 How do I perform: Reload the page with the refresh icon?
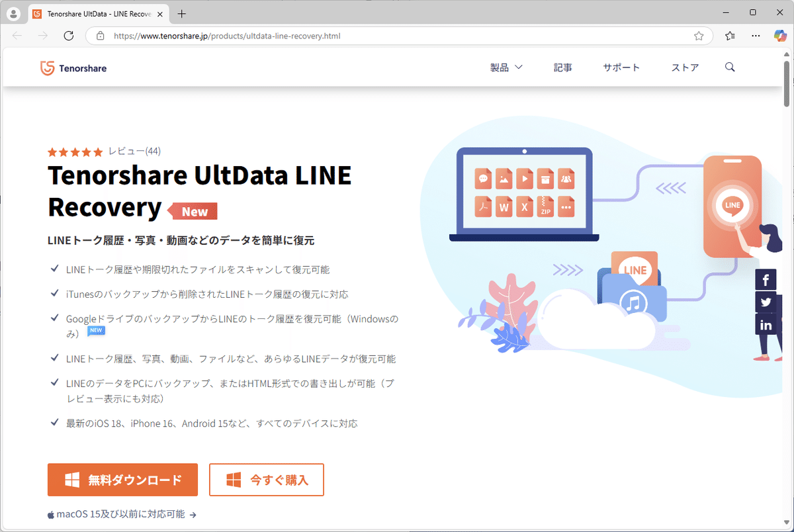coord(69,36)
